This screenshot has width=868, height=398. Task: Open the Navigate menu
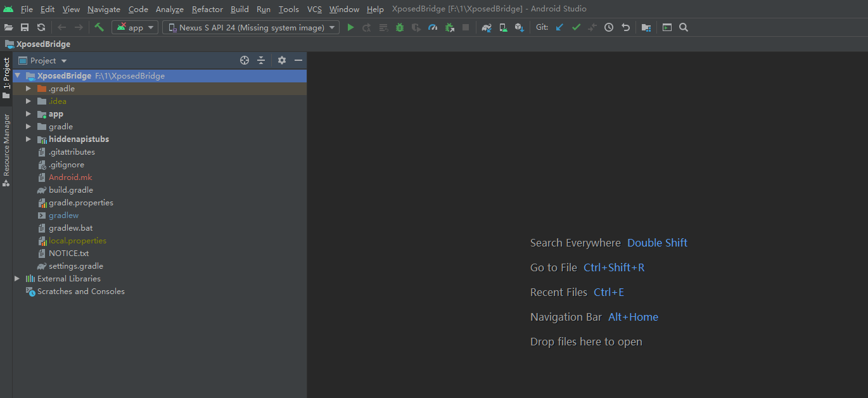104,9
